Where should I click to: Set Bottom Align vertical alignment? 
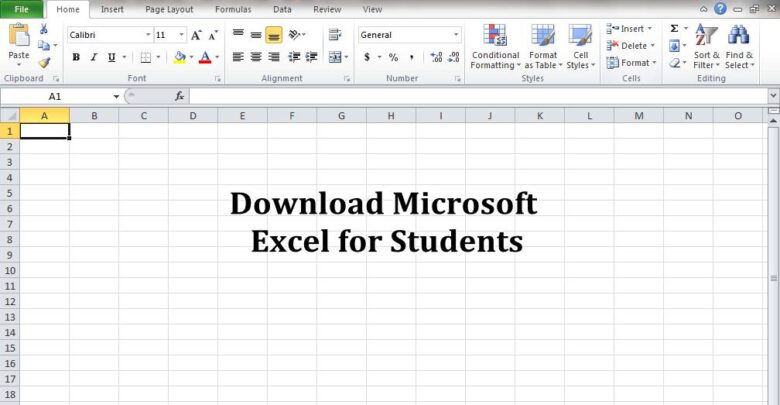pyautogui.click(x=274, y=35)
